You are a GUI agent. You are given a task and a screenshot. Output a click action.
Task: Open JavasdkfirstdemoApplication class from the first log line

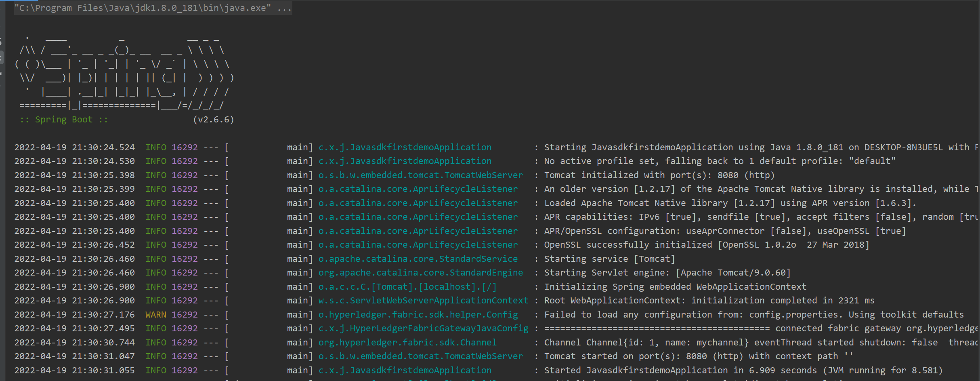point(405,147)
